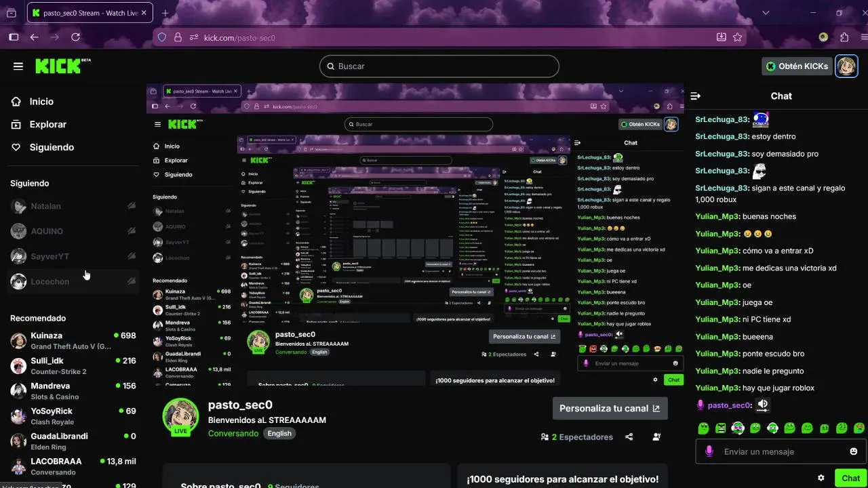
Task: Click message 'ponte escudo bro'
Action: coord(773,354)
